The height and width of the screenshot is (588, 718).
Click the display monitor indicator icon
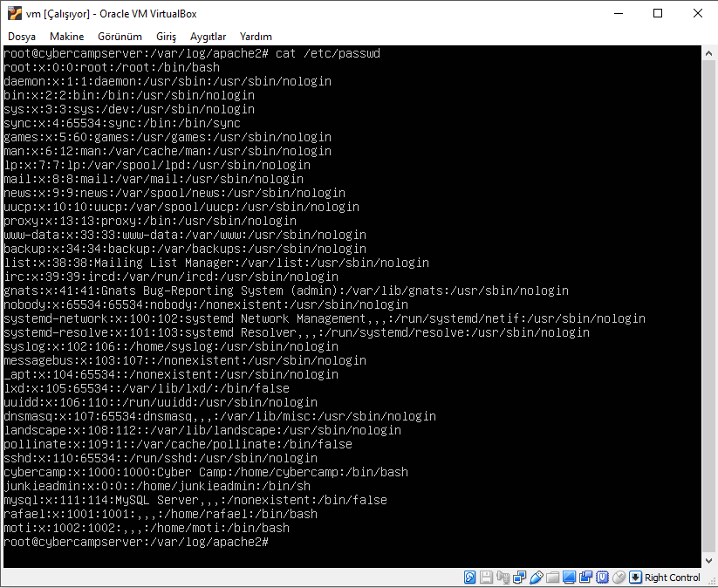(x=569, y=577)
